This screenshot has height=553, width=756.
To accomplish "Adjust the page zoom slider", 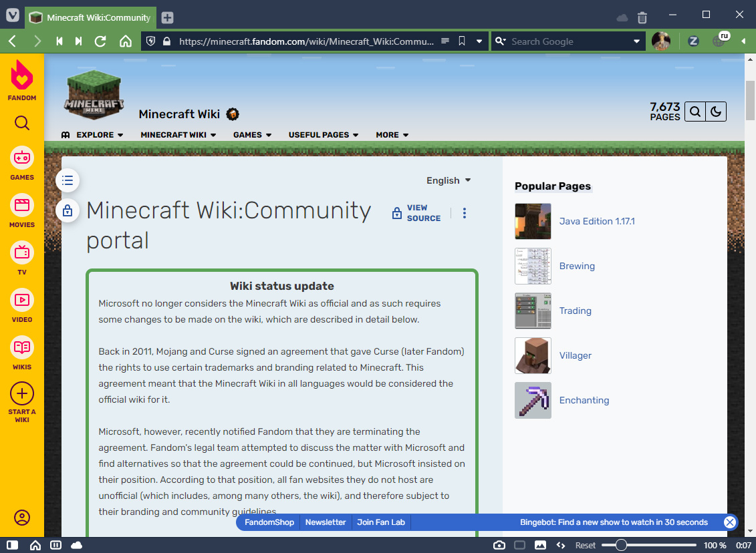I will [621, 545].
